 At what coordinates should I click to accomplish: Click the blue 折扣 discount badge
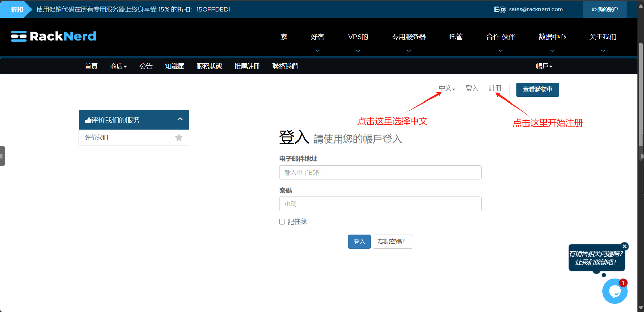(16, 9)
